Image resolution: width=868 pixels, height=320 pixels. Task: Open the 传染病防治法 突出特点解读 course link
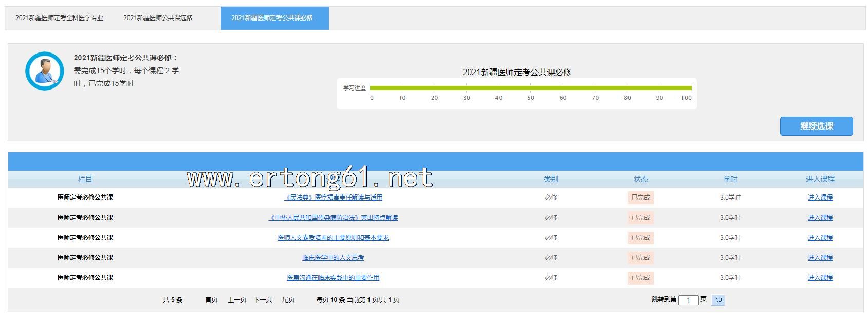333,218
